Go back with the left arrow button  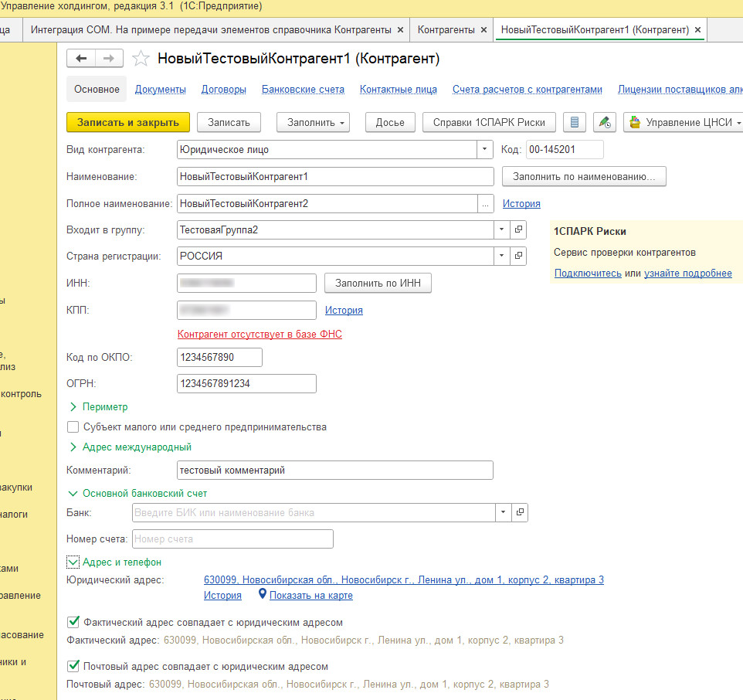pos(81,58)
